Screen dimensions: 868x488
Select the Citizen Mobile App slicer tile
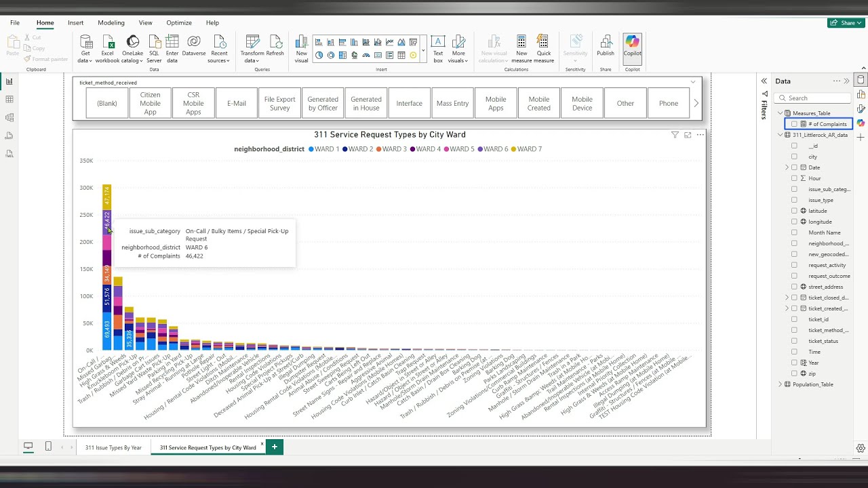click(x=150, y=104)
